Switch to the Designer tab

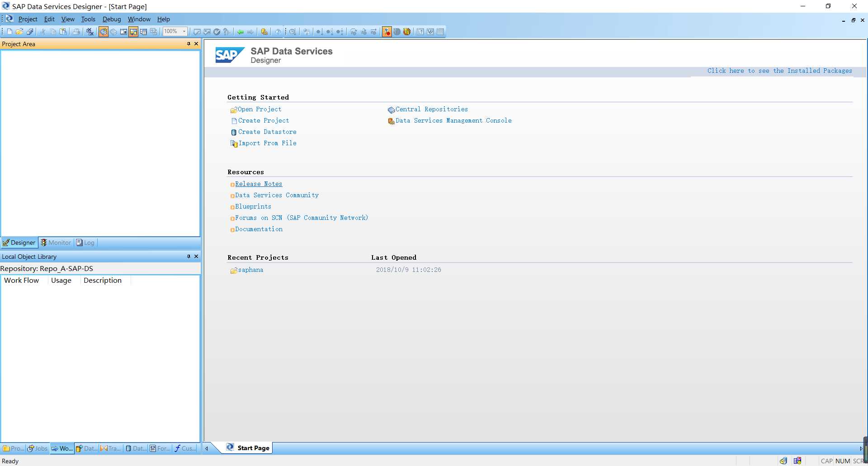coord(19,243)
